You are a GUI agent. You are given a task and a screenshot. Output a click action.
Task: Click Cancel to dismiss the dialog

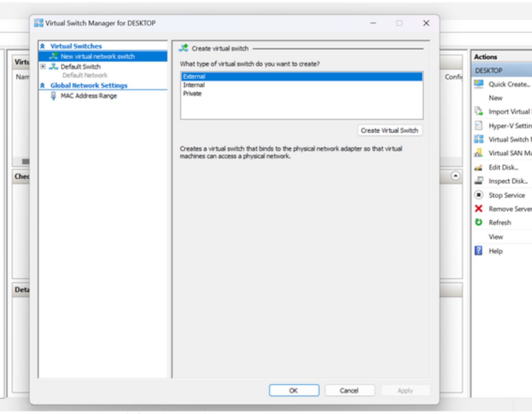(x=350, y=390)
